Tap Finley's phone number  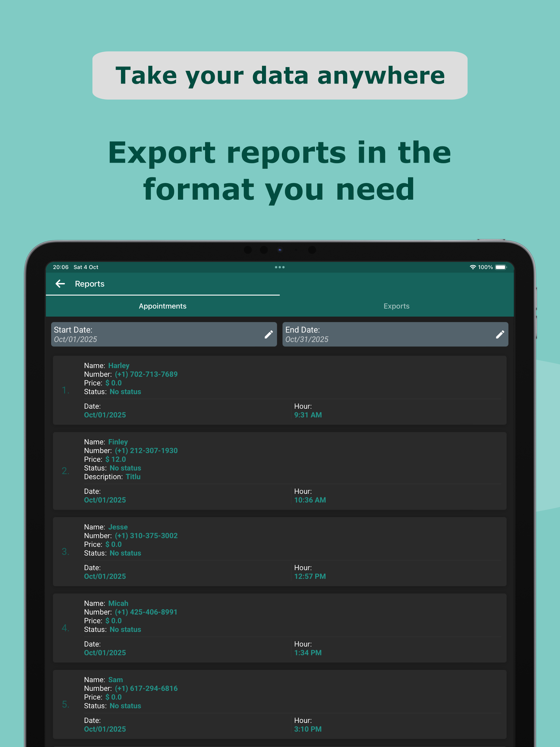146,451
